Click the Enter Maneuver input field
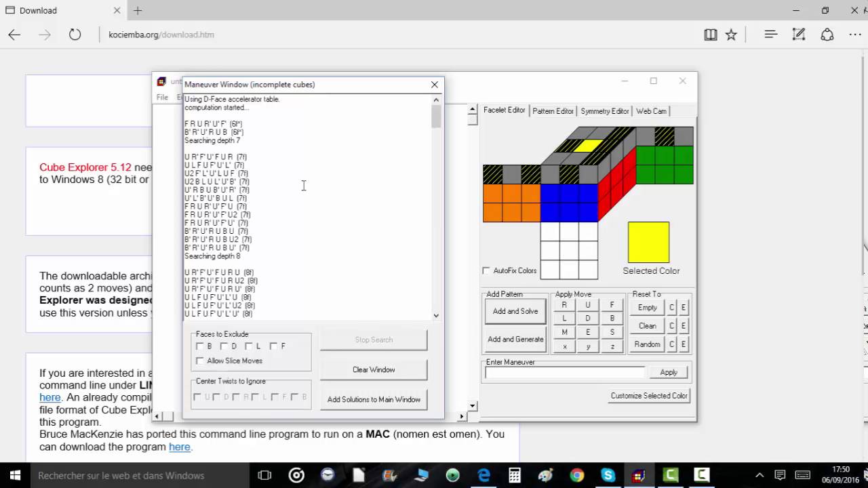The image size is (868, 488). [x=565, y=372]
